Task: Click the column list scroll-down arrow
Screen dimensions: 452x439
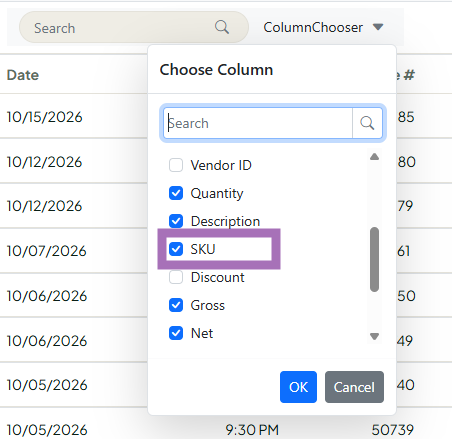Action: point(374,336)
